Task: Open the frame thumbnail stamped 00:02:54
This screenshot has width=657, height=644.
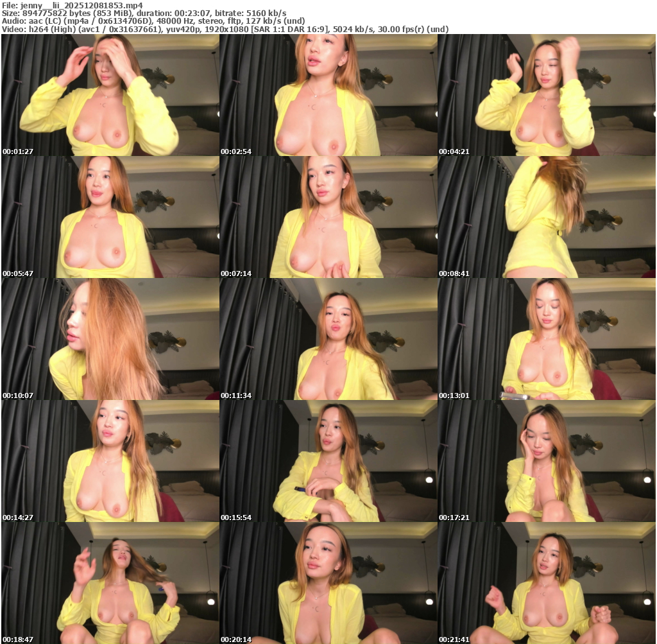Action: pos(328,95)
